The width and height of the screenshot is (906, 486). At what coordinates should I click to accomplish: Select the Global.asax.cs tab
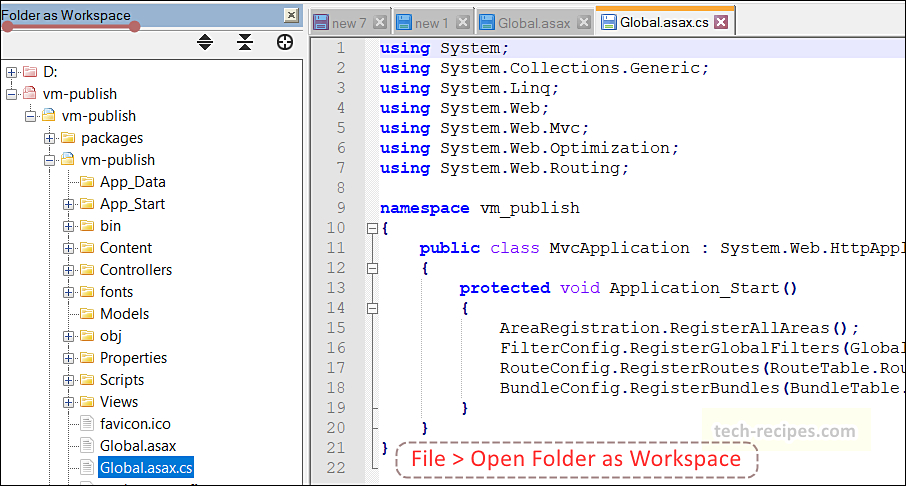(x=665, y=22)
